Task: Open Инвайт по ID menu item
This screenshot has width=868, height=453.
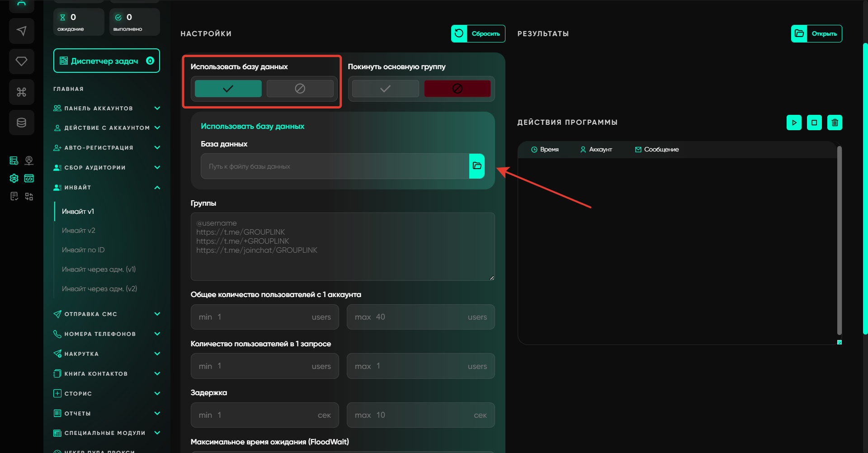Action: 83,250
